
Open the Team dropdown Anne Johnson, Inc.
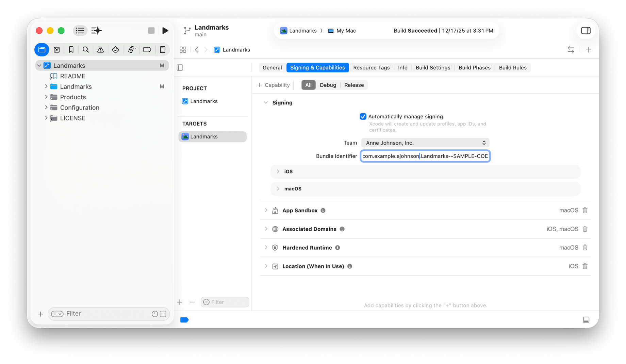425,143
